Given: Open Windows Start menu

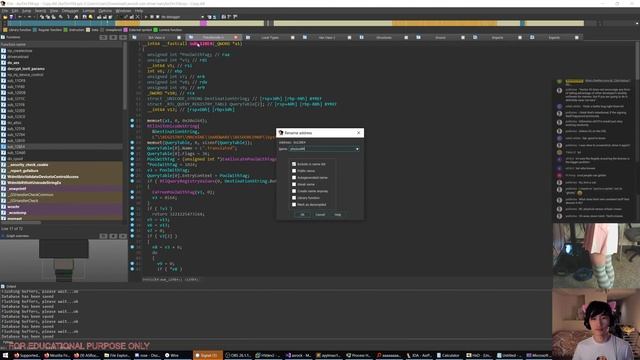Looking at the screenshot, I should point(5,356).
